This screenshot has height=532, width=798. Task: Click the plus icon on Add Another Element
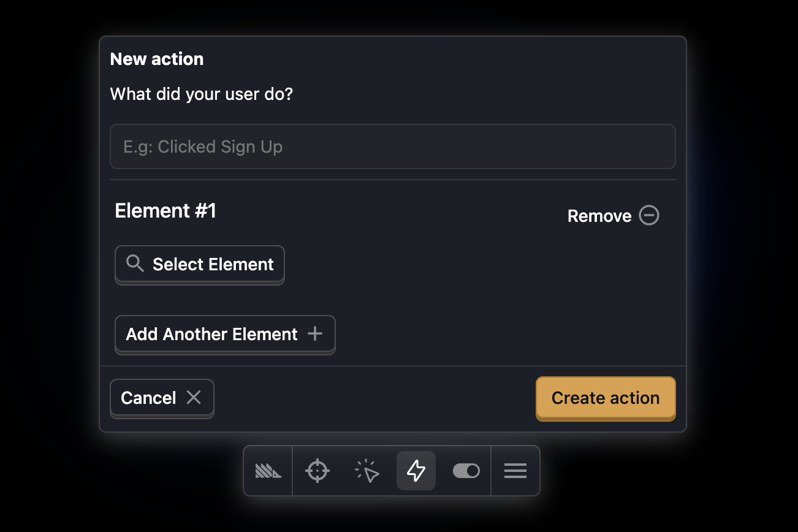[315, 333]
